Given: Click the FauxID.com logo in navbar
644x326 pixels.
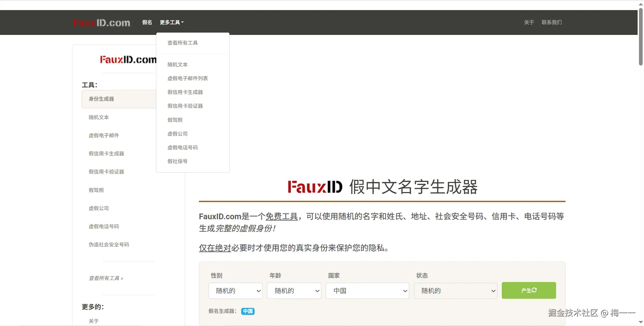Looking at the screenshot, I should pyautogui.click(x=102, y=22).
